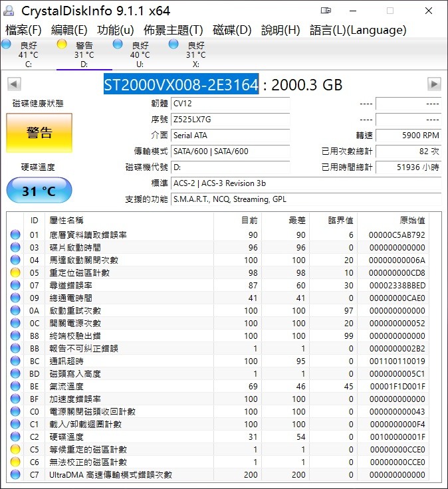Open the 編輯(E) menu
This screenshot has width=448, height=489.
coord(69,31)
